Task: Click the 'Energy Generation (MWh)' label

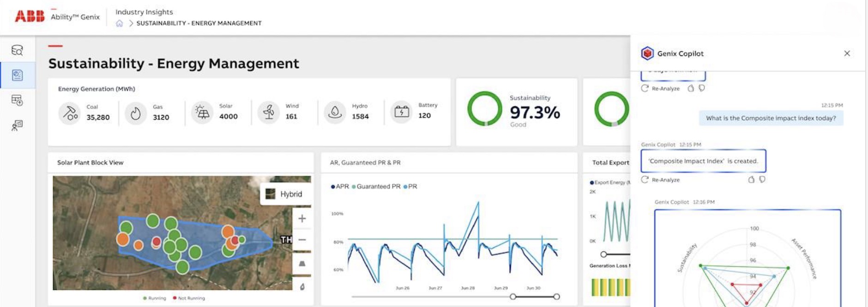Action: click(x=96, y=89)
